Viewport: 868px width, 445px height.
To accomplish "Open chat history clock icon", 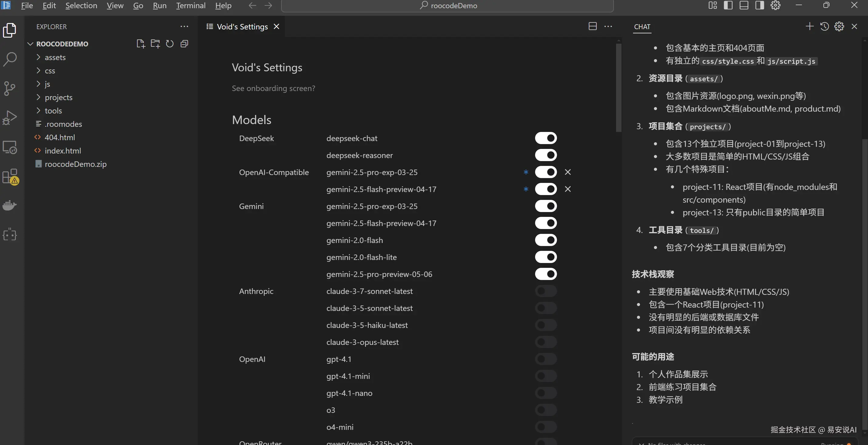I will point(824,26).
